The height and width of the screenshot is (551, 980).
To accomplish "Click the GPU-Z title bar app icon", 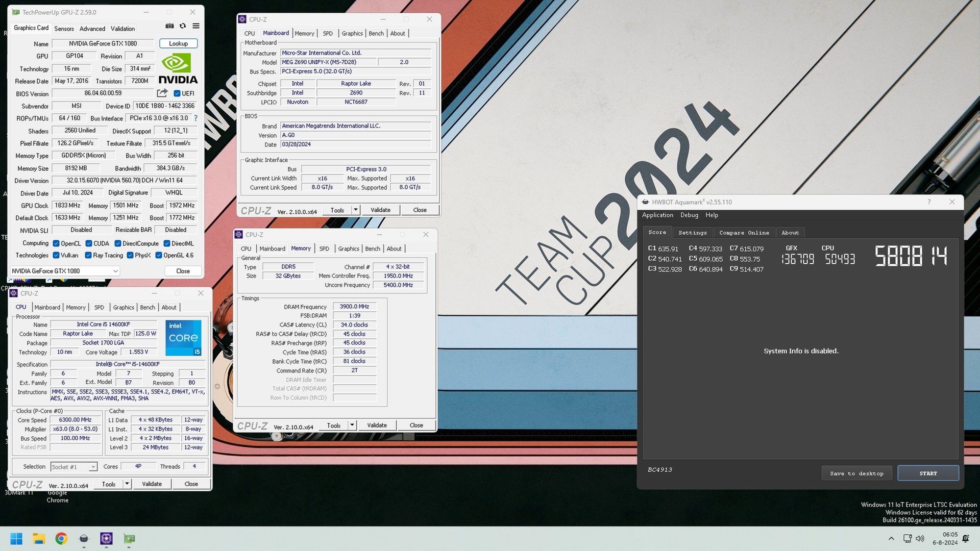I will click(16, 12).
